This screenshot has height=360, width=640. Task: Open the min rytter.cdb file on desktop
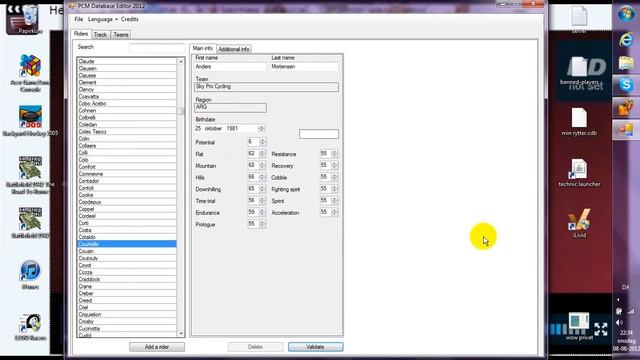click(x=579, y=118)
